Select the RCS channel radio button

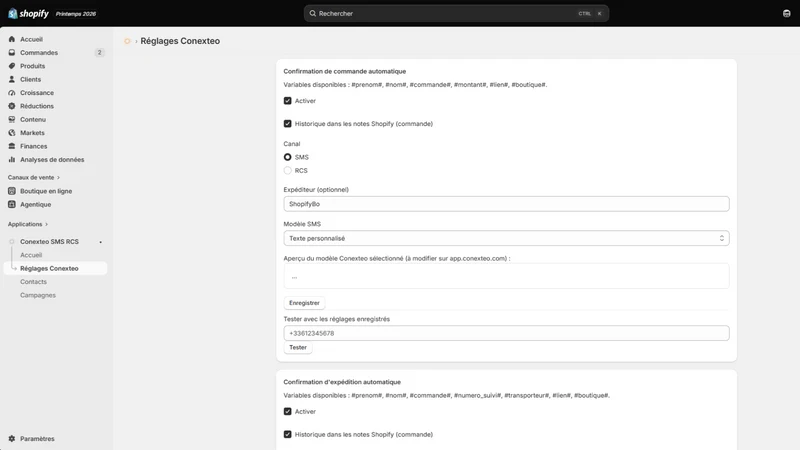pos(288,170)
